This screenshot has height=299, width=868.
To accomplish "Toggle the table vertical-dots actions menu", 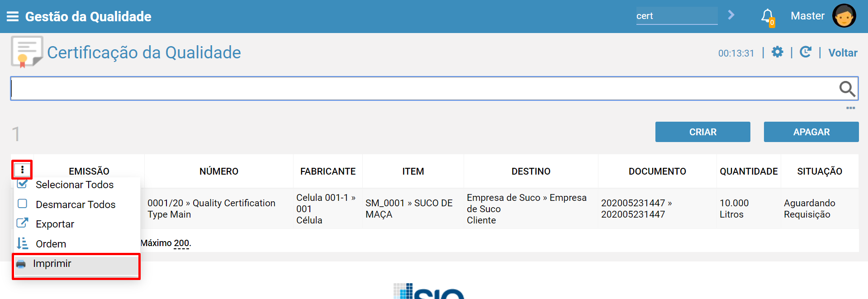I will click(x=22, y=170).
